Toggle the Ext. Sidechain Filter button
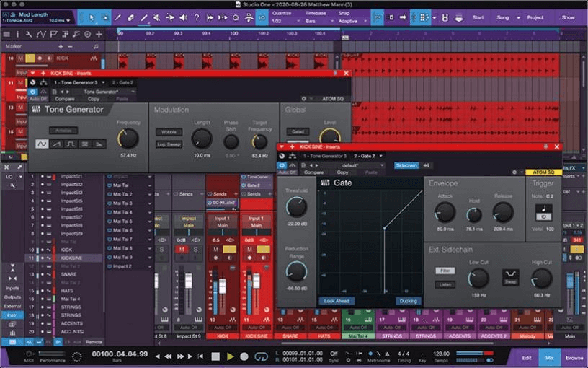The width and height of the screenshot is (588, 368). coord(445,271)
